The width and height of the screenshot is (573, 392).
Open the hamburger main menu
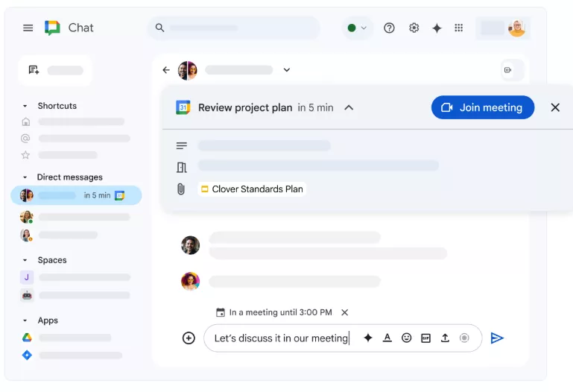28,28
